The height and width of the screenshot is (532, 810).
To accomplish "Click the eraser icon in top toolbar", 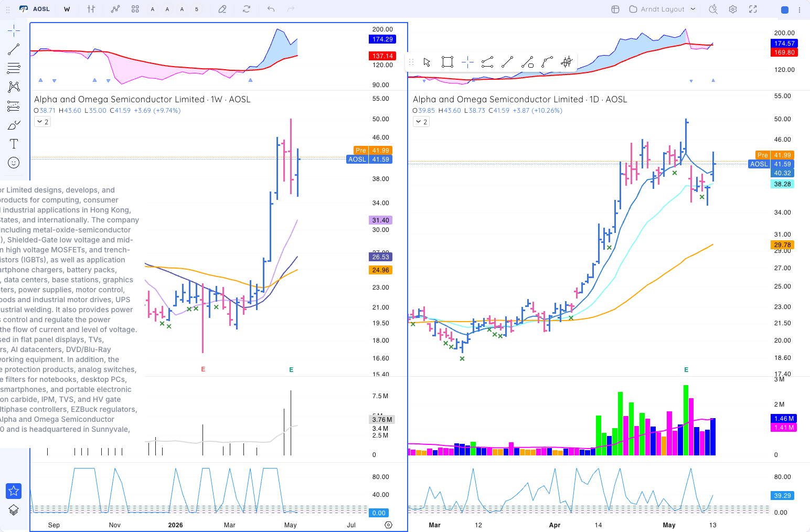I will click(x=222, y=9).
